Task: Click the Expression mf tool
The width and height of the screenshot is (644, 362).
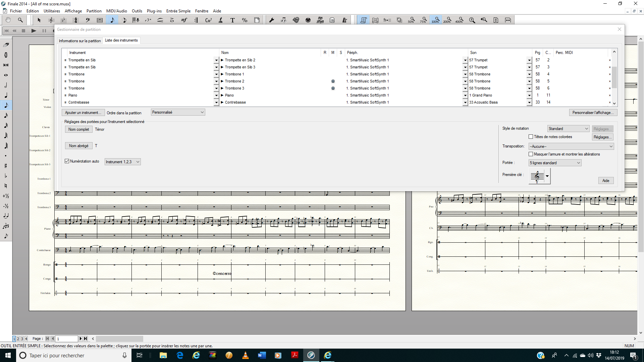Action: pyautogui.click(x=184, y=20)
